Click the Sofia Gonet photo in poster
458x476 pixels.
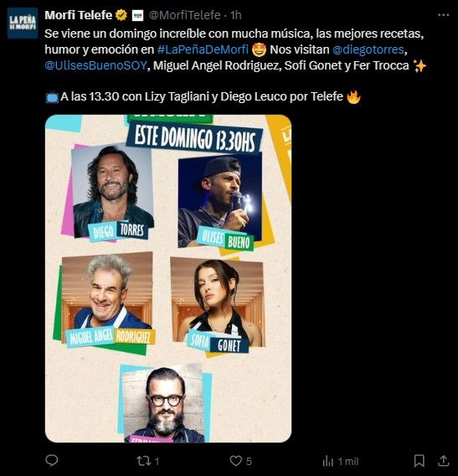(218, 302)
